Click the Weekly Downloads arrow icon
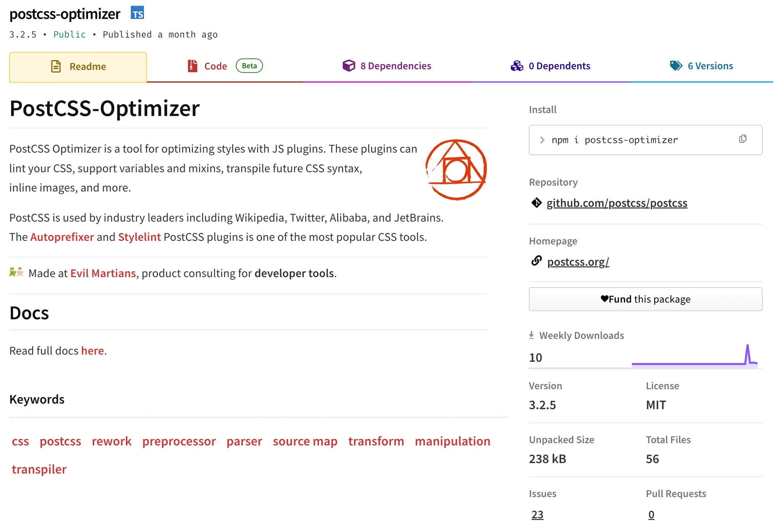Screen dimensions: 781x532 tap(531, 335)
